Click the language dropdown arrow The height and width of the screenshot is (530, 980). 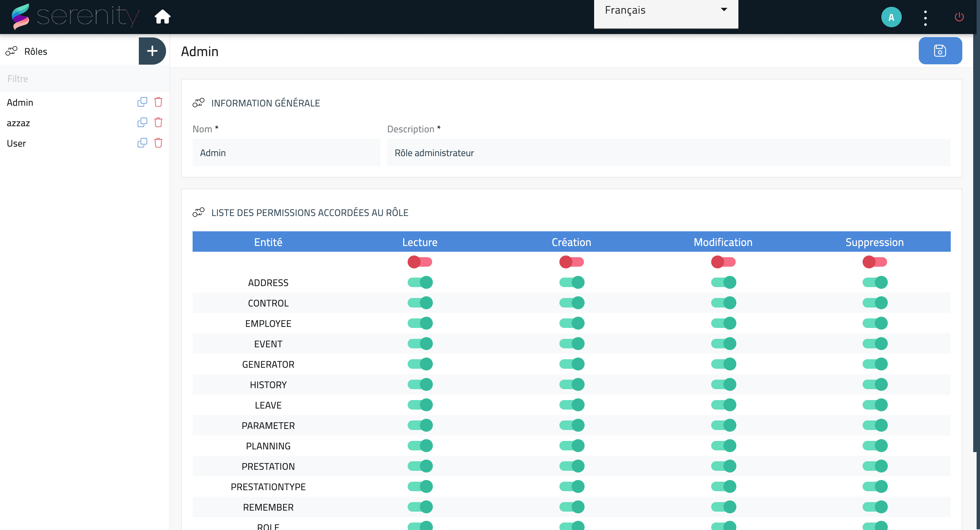click(723, 10)
